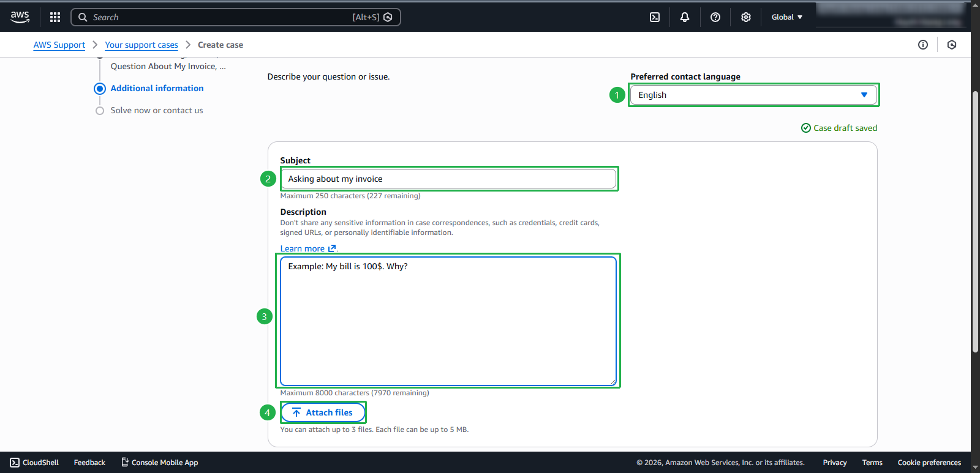The height and width of the screenshot is (473, 980).
Task: Click the Subject input field
Action: 448,179
